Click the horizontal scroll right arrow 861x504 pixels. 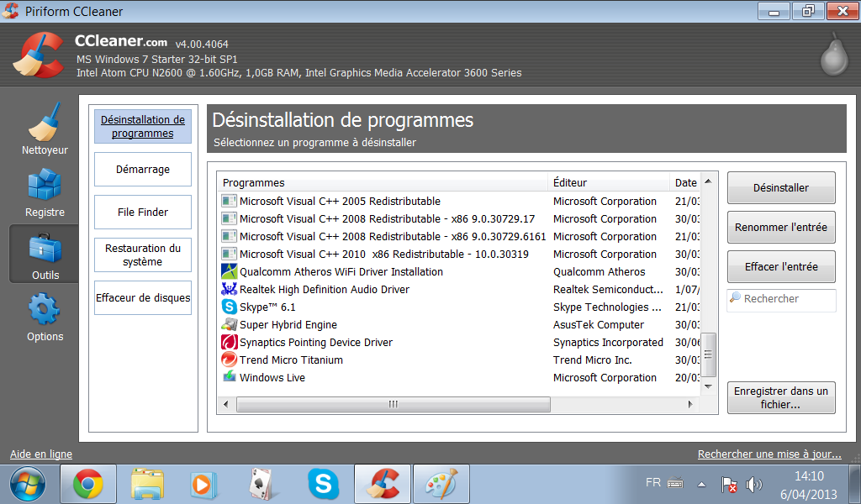point(690,404)
